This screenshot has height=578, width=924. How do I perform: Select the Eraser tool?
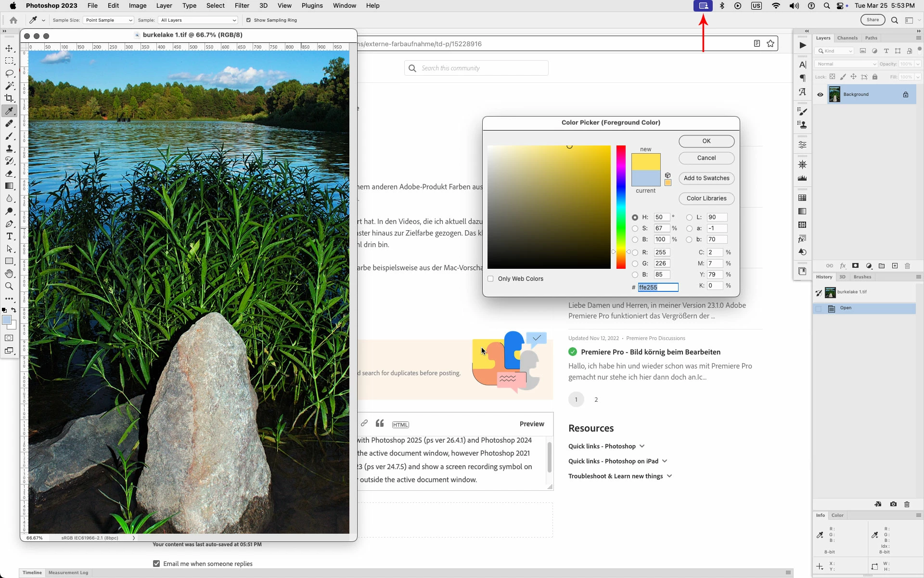9,173
